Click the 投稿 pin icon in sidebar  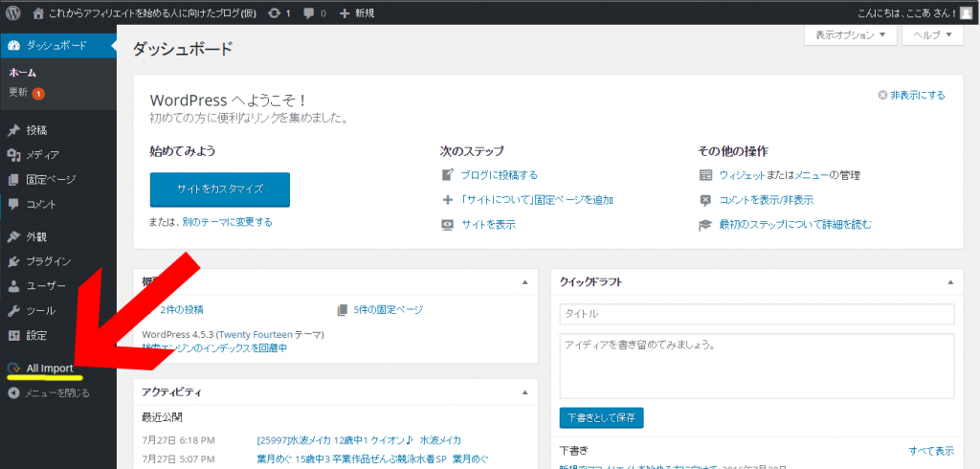click(13, 130)
